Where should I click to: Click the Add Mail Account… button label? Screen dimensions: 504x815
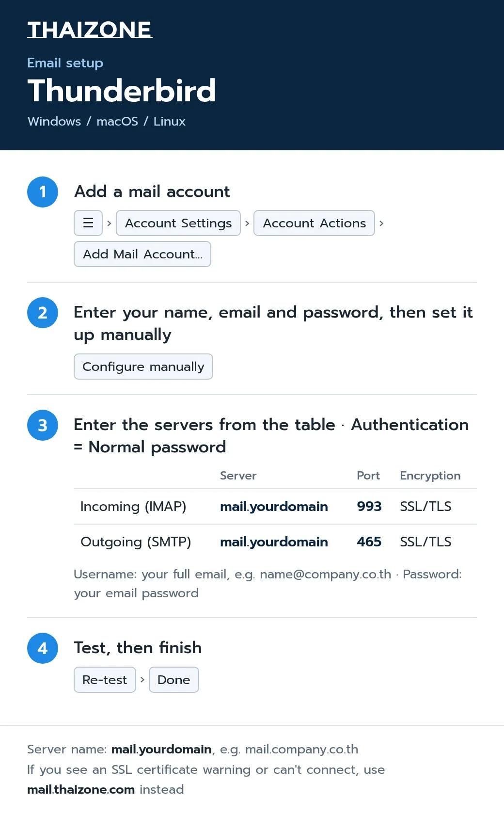coord(142,254)
